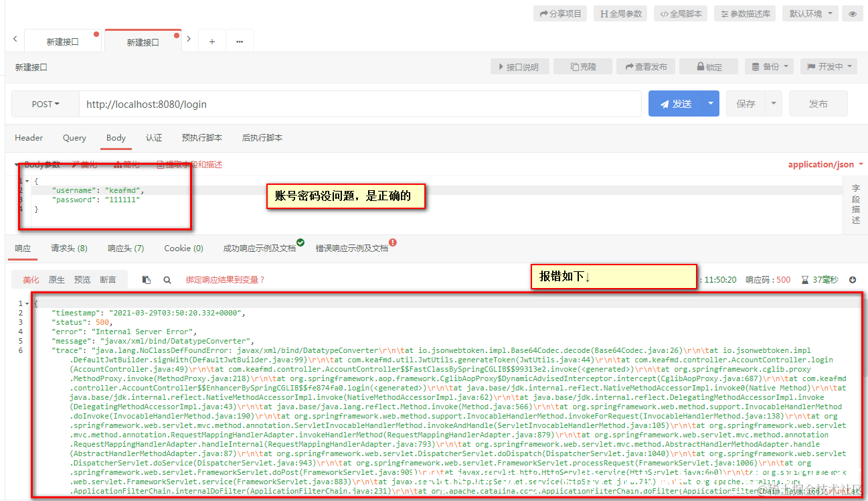The width and height of the screenshot is (868, 501).
Task: Select the 原生 raw response view
Action: [57, 280]
